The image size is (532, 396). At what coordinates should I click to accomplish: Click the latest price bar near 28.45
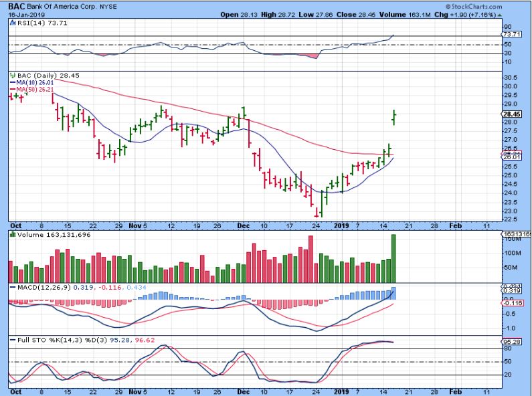394,117
